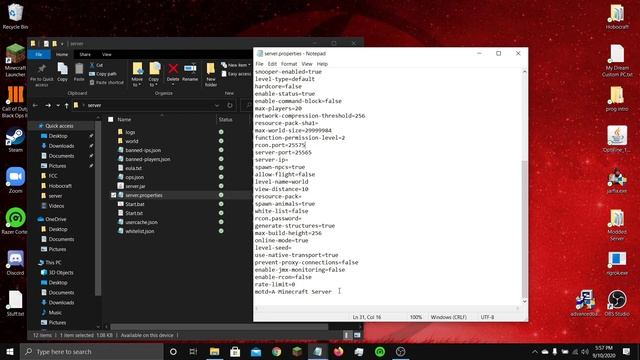The width and height of the screenshot is (640, 360).
Task: Open the OBS Studio desktop shortcut
Action: (x=617, y=303)
